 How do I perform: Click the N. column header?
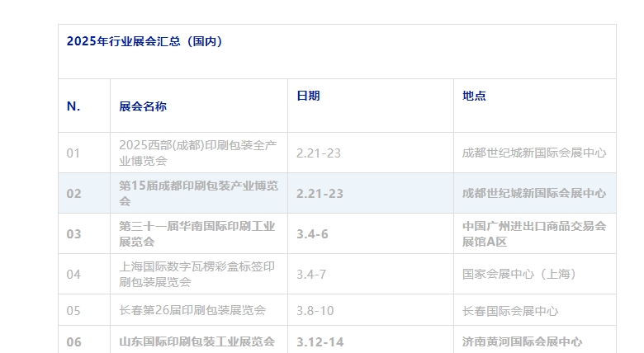(73, 106)
